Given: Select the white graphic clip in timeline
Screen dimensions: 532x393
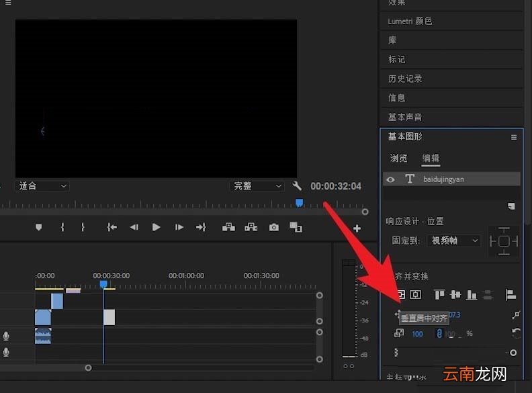Looking at the screenshot, I should (x=109, y=317).
